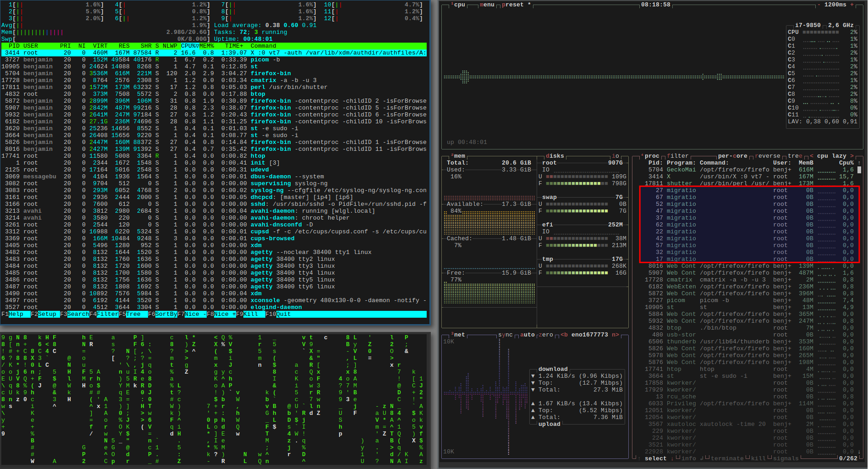The image size is (868, 469).
Task: Toggle zero baseline in the net panel
Action: click(x=546, y=335)
